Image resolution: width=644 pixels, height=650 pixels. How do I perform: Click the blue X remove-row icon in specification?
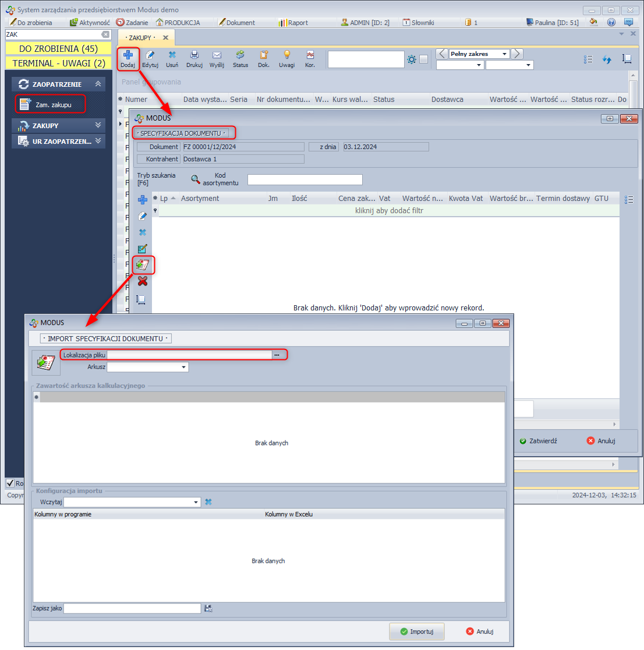click(143, 232)
